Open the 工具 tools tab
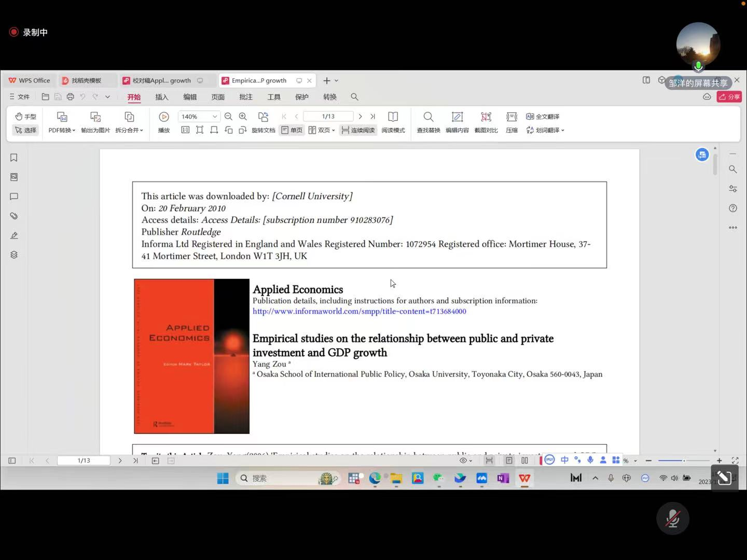Screen dimensions: 747x560 click(274, 97)
